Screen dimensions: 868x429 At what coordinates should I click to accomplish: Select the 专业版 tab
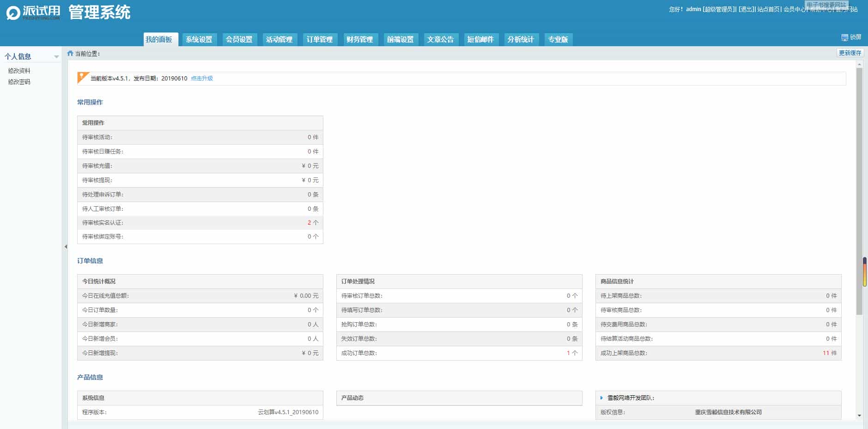click(558, 40)
